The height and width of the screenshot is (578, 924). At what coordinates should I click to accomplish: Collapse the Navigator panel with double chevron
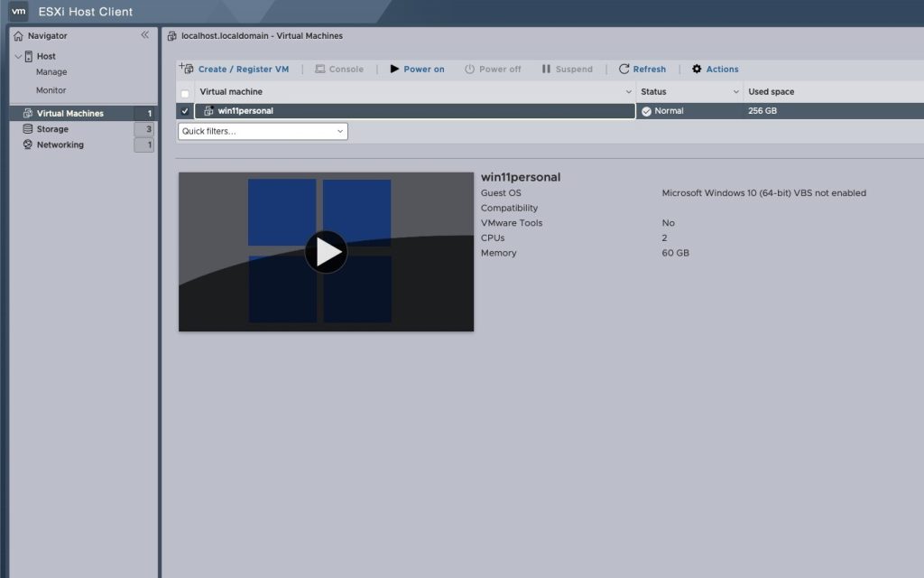click(145, 35)
